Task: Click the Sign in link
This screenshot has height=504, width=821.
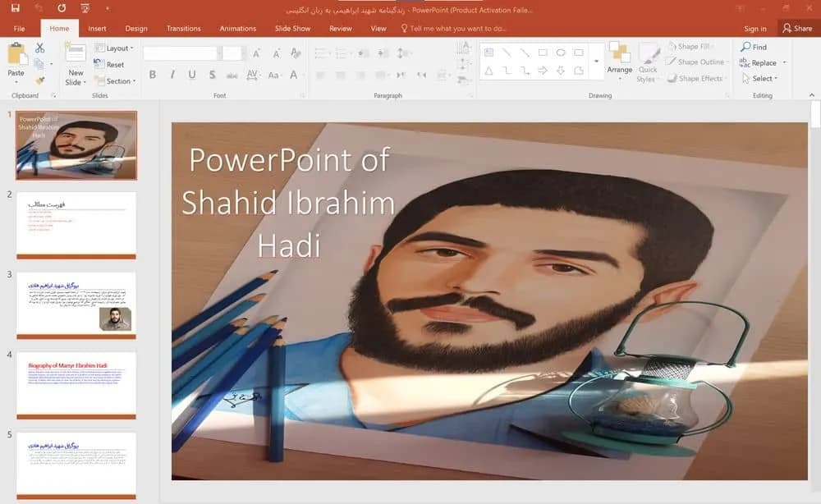Action: pos(755,29)
